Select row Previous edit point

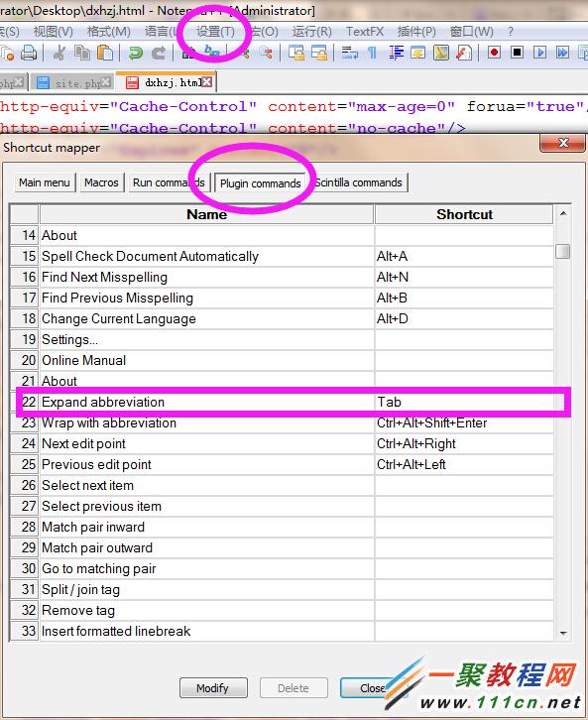click(x=282, y=464)
